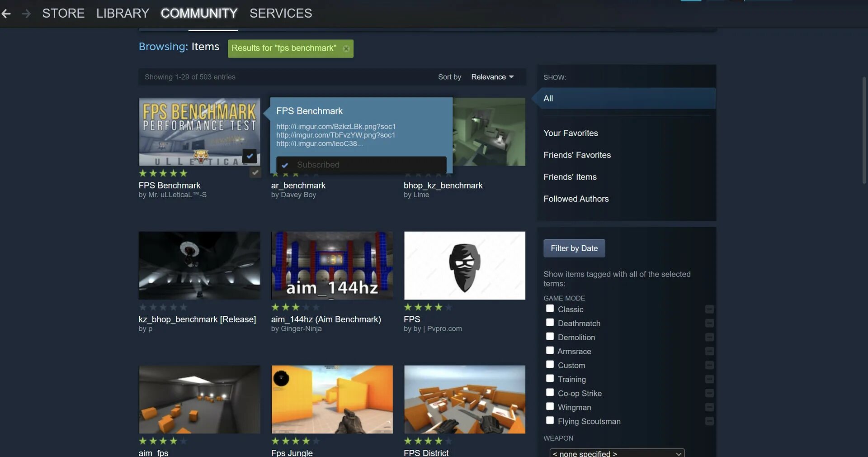Viewport: 868px width, 457px height.
Task: Click the kz_bhop_benchmark dark thumbnail
Action: (x=199, y=266)
